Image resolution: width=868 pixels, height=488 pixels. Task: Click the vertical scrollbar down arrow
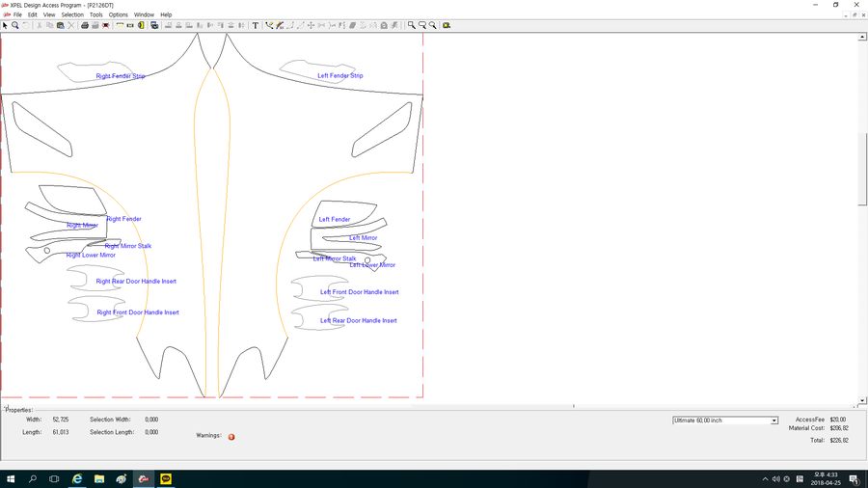862,400
